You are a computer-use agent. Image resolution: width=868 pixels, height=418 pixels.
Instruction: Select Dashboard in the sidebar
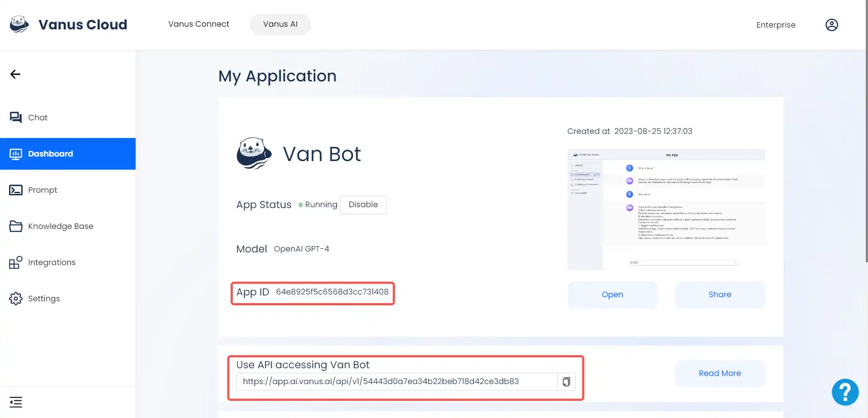coord(68,154)
